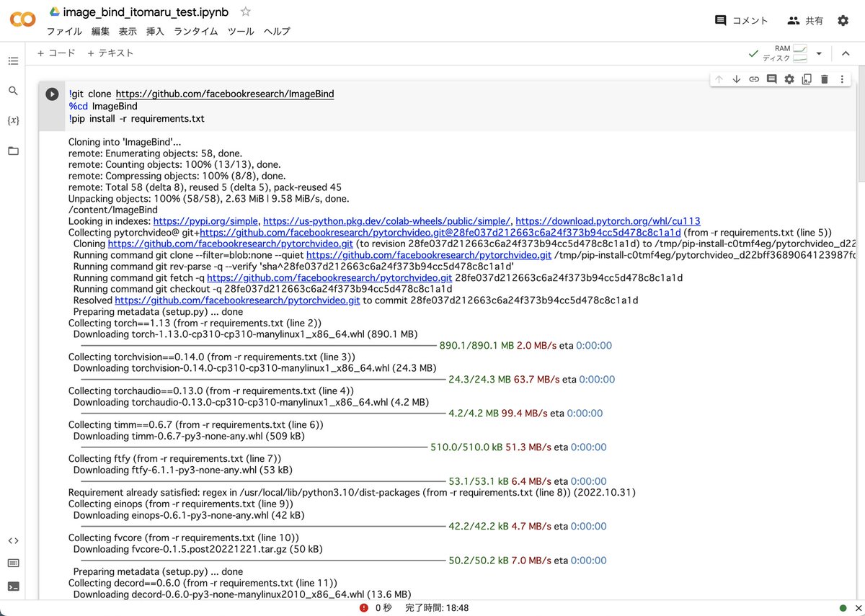Image resolution: width=865 pixels, height=616 pixels.
Task: Open the cell editor settings gear
Action: pyautogui.click(x=789, y=79)
